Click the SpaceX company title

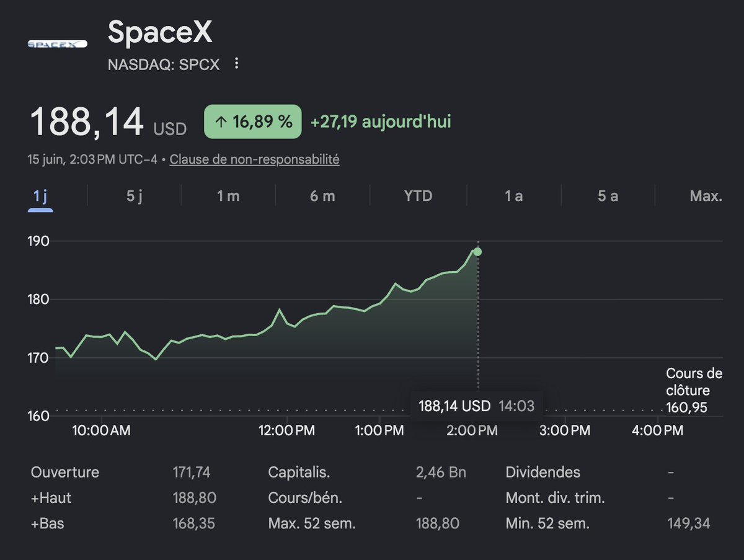(x=160, y=32)
